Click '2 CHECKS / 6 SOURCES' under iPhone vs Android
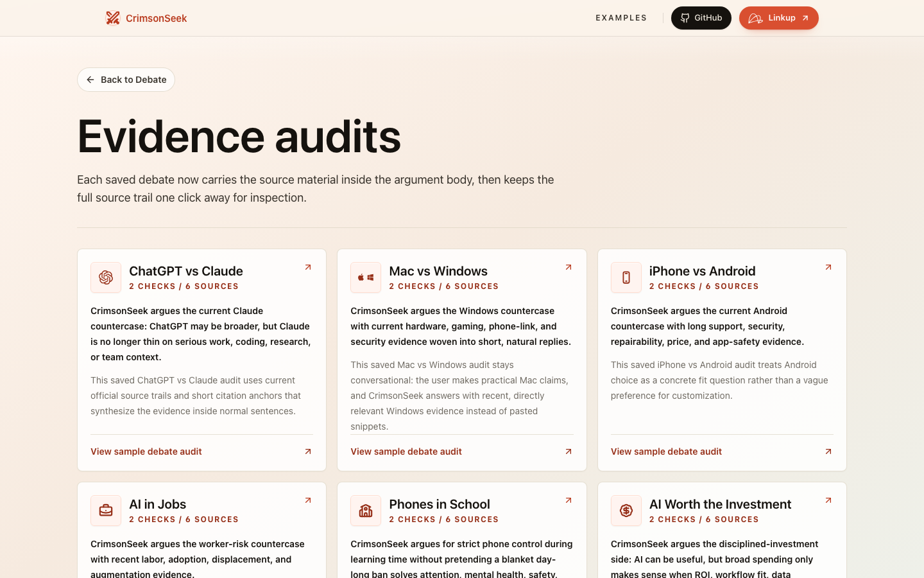 click(704, 286)
